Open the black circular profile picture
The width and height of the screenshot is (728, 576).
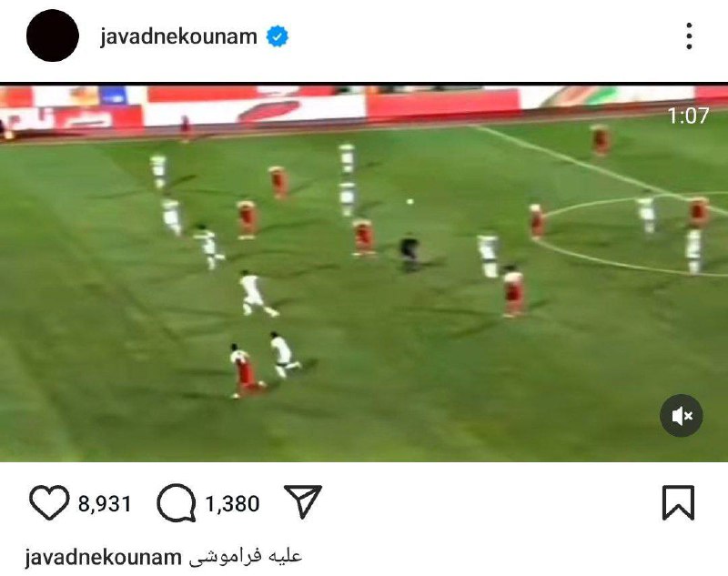pos(53,35)
